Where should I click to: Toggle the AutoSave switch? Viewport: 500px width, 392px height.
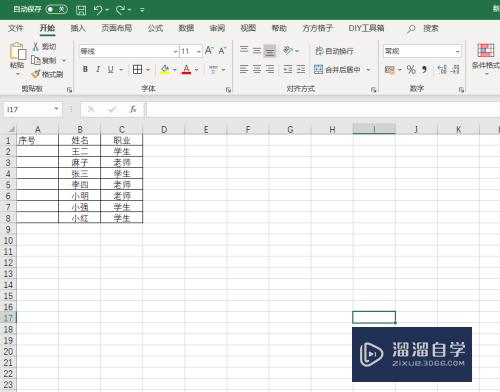point(56,9)
